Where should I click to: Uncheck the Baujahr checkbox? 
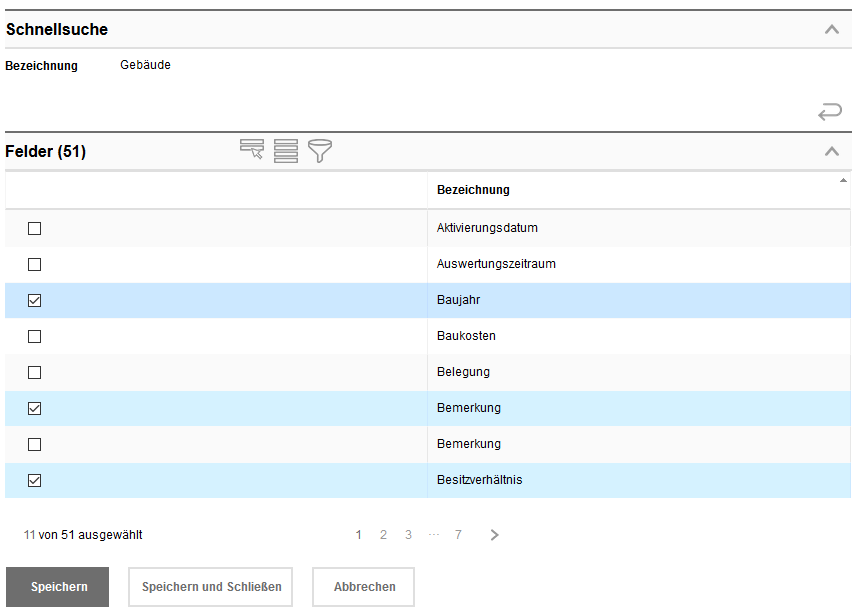point(35,300)
